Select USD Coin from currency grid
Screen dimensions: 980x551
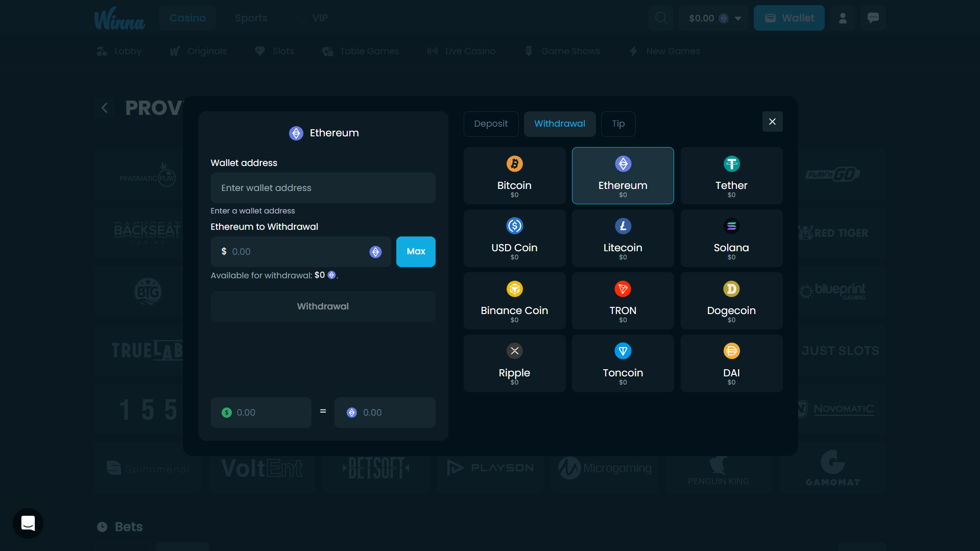(x=514, y=238)
